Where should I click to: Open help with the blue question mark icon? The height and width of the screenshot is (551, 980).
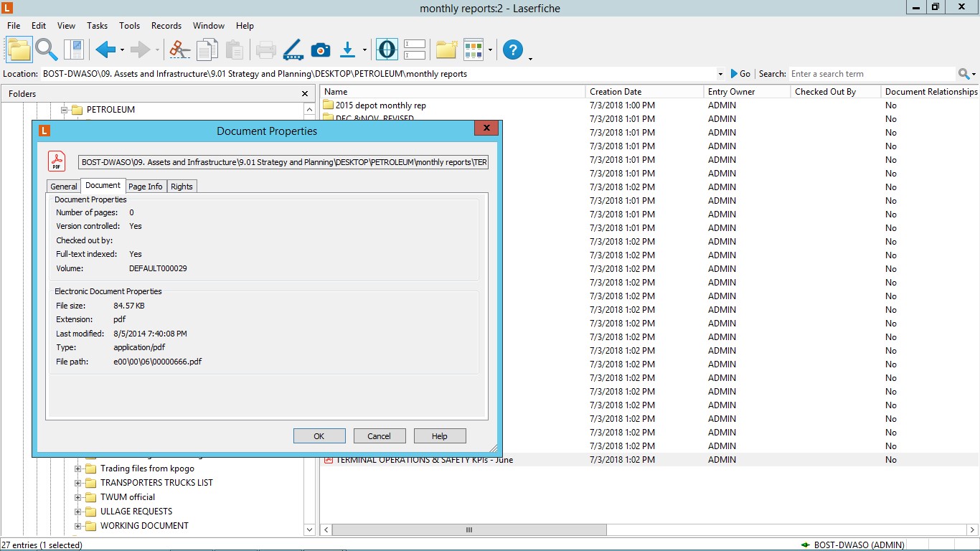[x=513, y=50]
